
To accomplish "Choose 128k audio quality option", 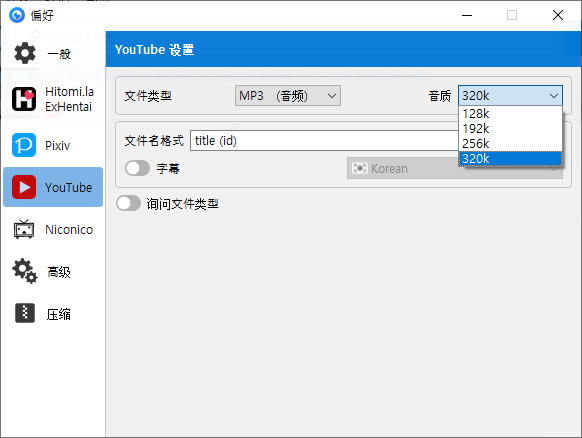I will pyautogui.click(x=510, y=114).
